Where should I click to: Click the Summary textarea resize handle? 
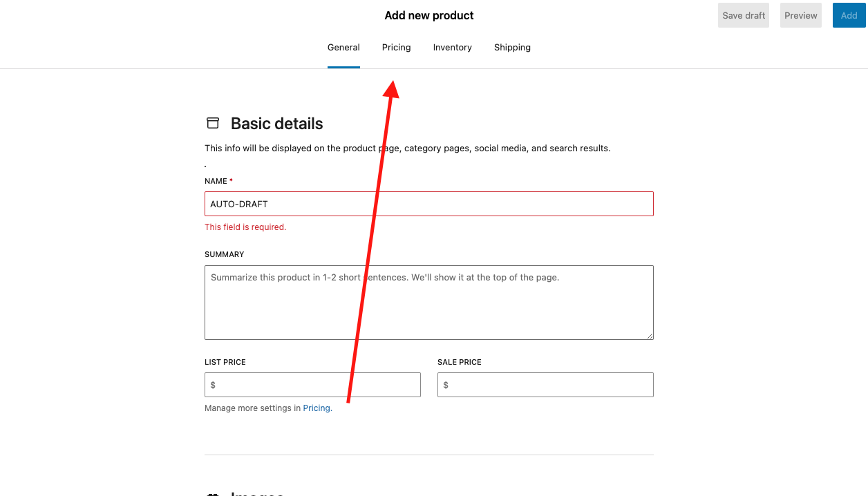(650, 336)
